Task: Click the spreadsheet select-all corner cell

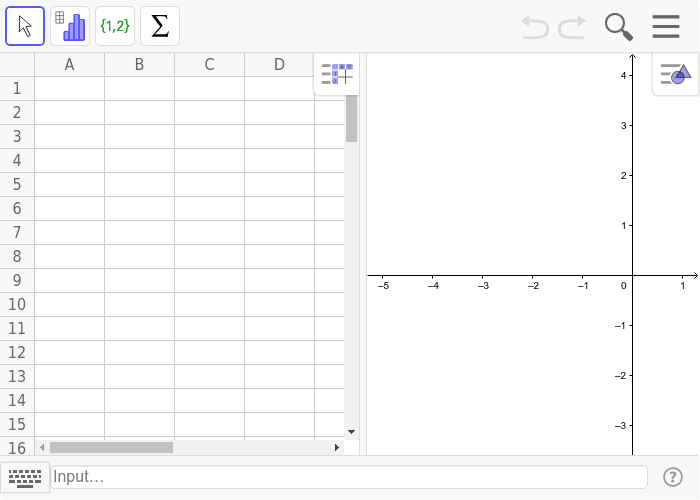Action: pyautogui.click(x=17, y=65)
